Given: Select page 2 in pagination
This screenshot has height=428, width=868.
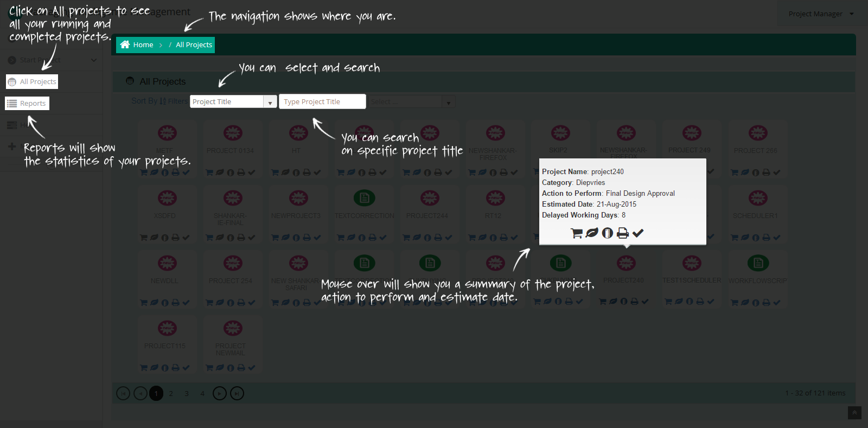Looking at the screenshot, I should [171, 393].
